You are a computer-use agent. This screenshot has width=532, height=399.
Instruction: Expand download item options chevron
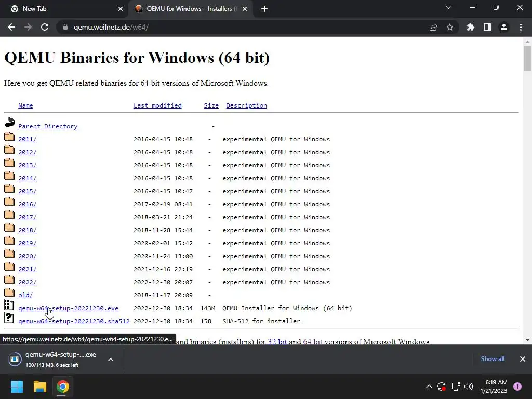point(111,360)
